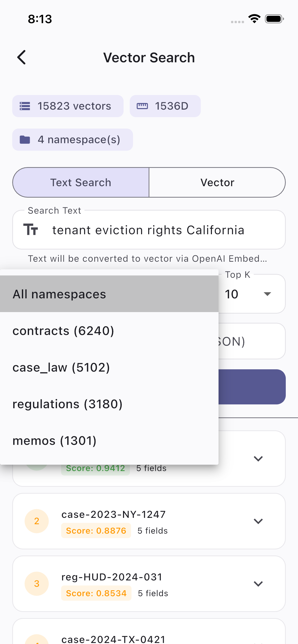The width and height of the screenshot is (298, 644).
Task: Tap the rank 2 result badge
Action: click(37, 521)
